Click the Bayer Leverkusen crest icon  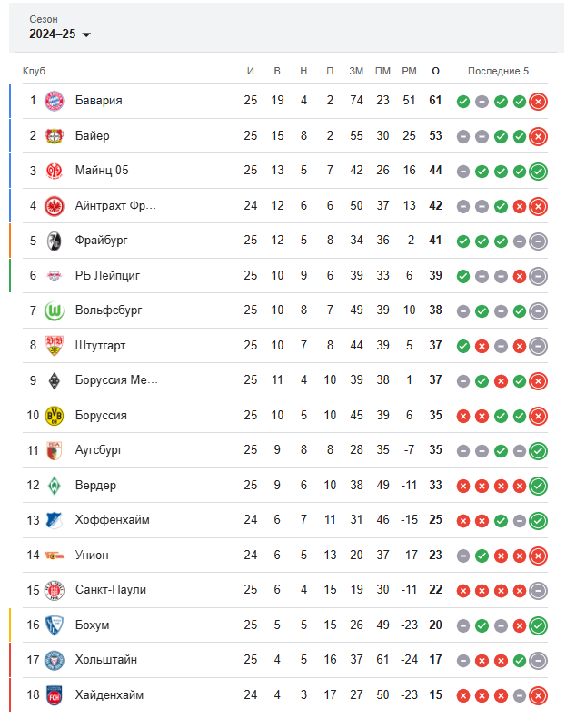pyautogui.click(x=54, y=135)
